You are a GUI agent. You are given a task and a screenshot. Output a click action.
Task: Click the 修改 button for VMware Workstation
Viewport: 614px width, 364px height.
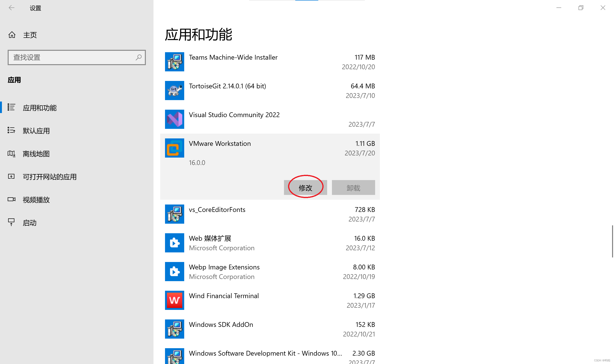[305, 187]
